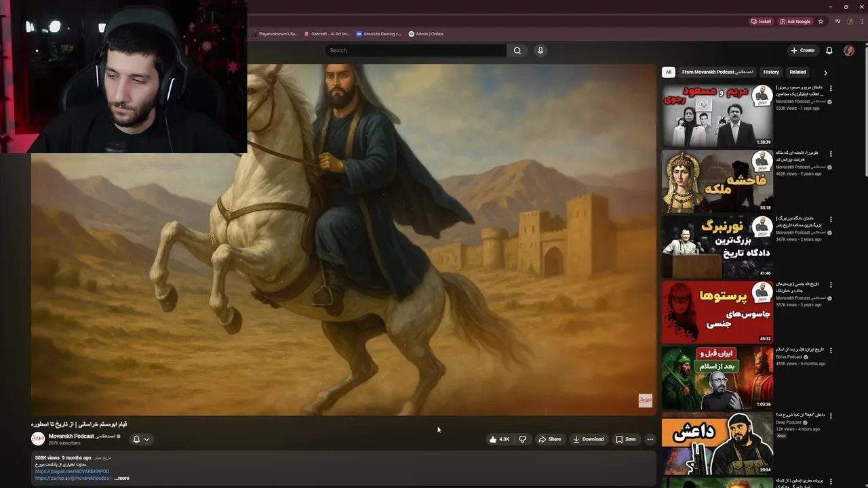Click the Bplus Podcast channel name
The width and height of the screenshot is (868, 488).
pyautogui.click(x=789, y=357)
